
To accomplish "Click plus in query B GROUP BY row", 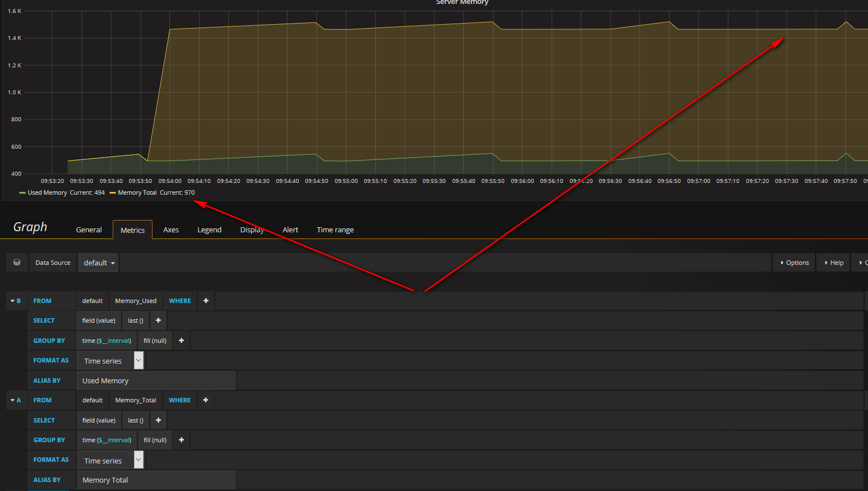I will pyautogui.click(x=181, y=341).
